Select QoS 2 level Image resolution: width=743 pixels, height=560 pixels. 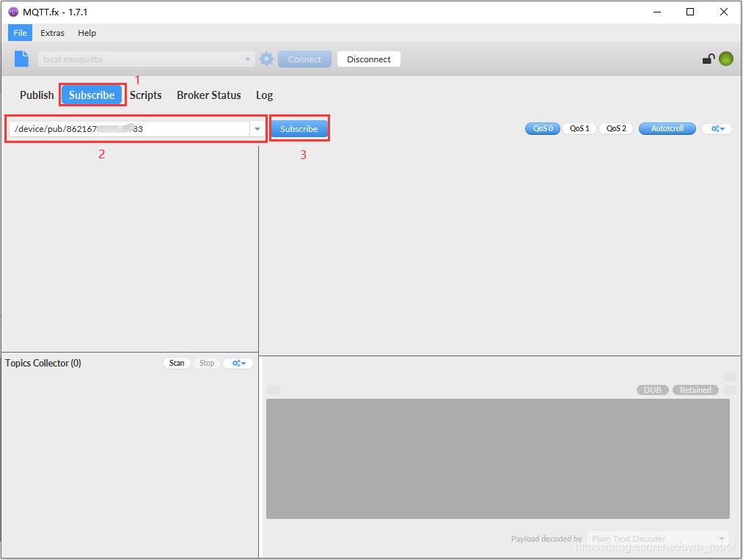pos(616,128)
